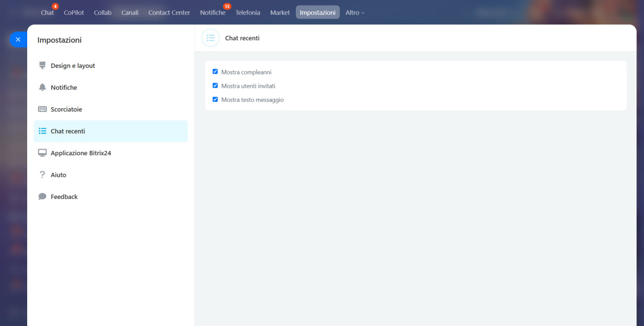Click the Mostra testo messaggio label
644x326 pixels.
pyautogui.click(x=253, y=100)
